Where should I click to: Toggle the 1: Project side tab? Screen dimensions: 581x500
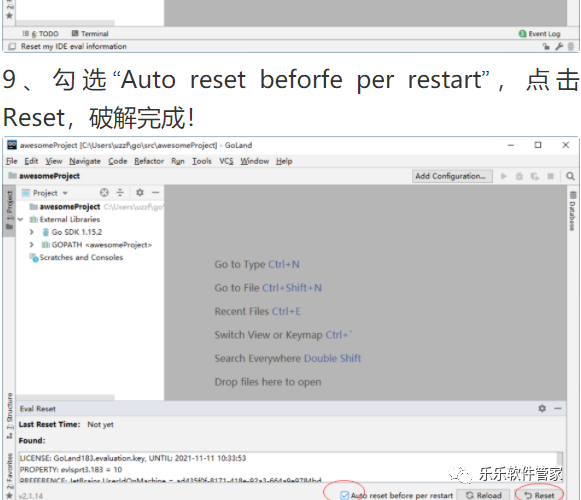click(x=9, y=211)
